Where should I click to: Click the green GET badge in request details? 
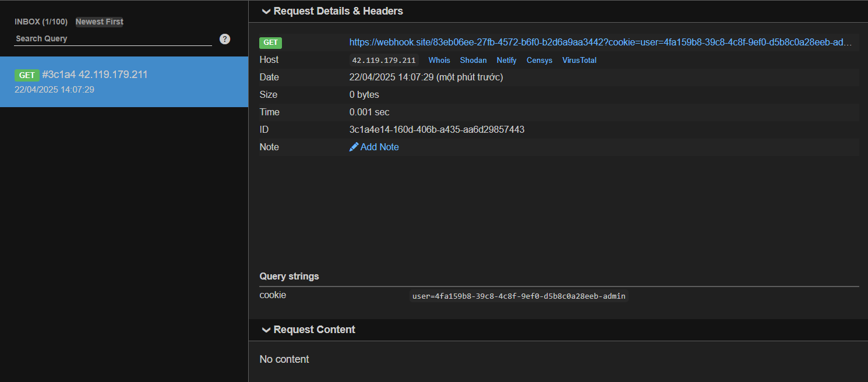pos(270,43)
